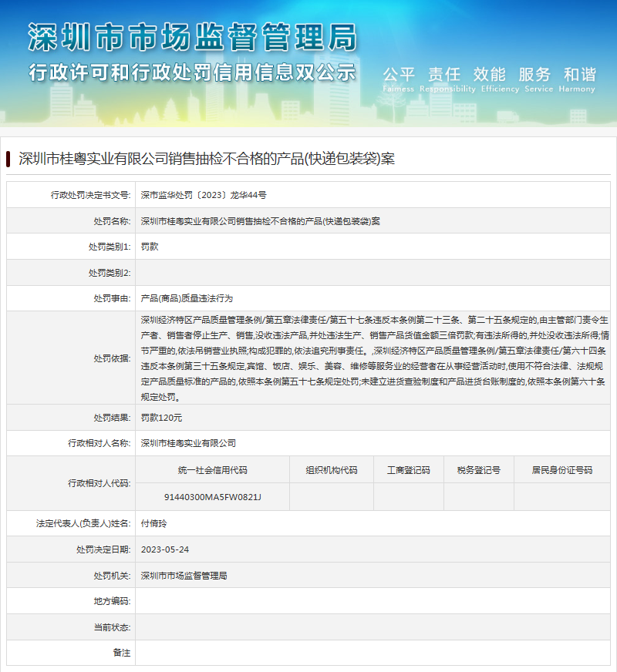617x672 pixels.
Task: Click the "处罚名称:" row label
Action: [112, 221]
